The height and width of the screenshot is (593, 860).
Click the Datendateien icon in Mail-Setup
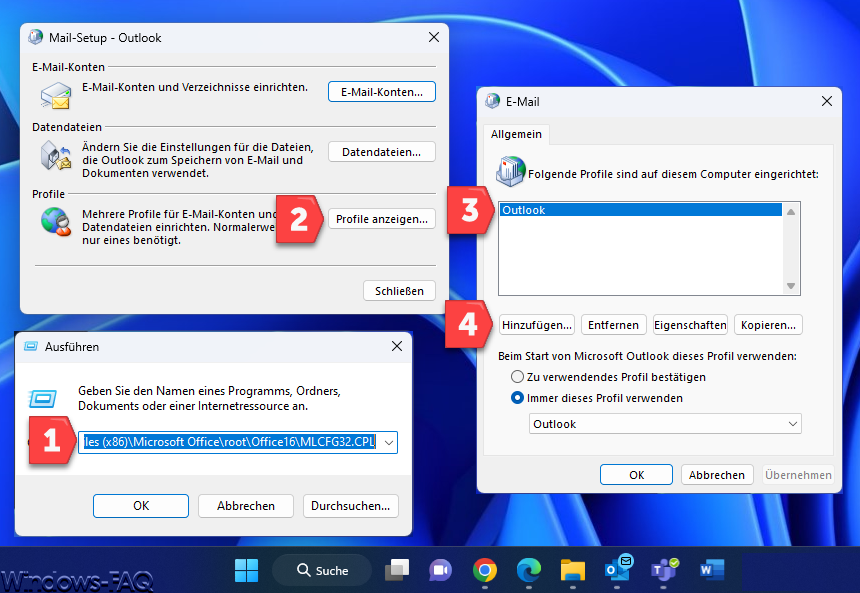coord(55,155)
